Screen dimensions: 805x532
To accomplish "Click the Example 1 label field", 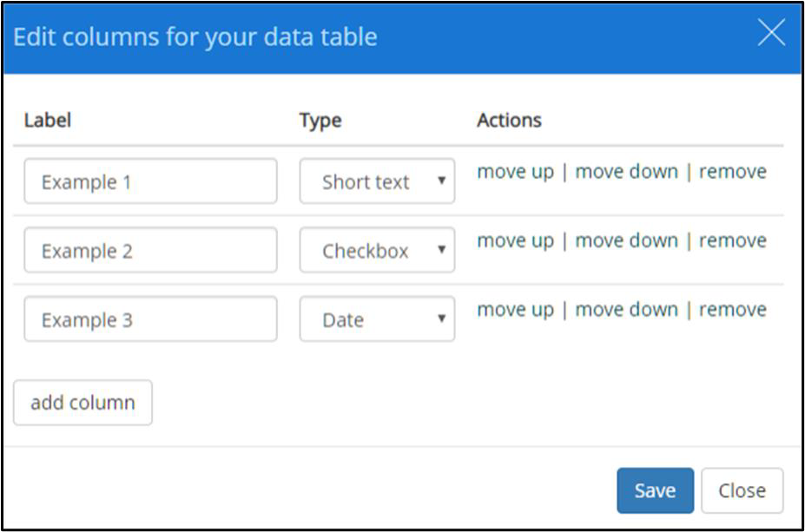I will [x=150, y=181].
